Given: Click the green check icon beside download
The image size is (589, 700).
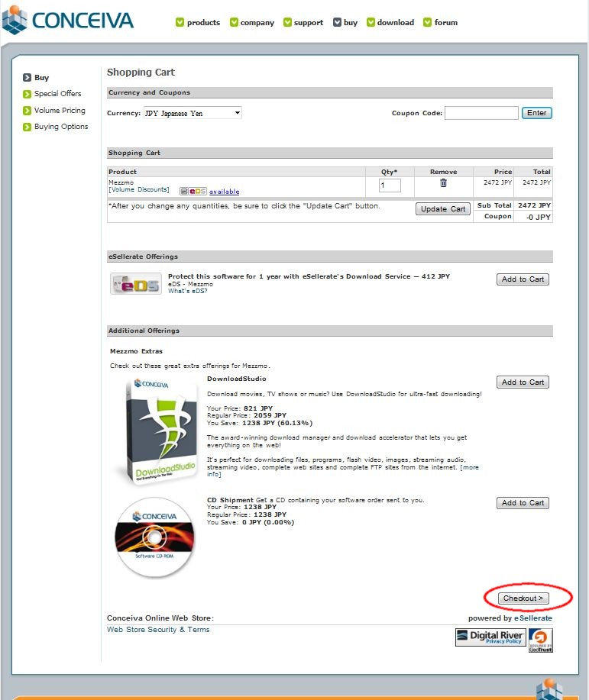Looking at the screenshot, I should click(371, 22).
